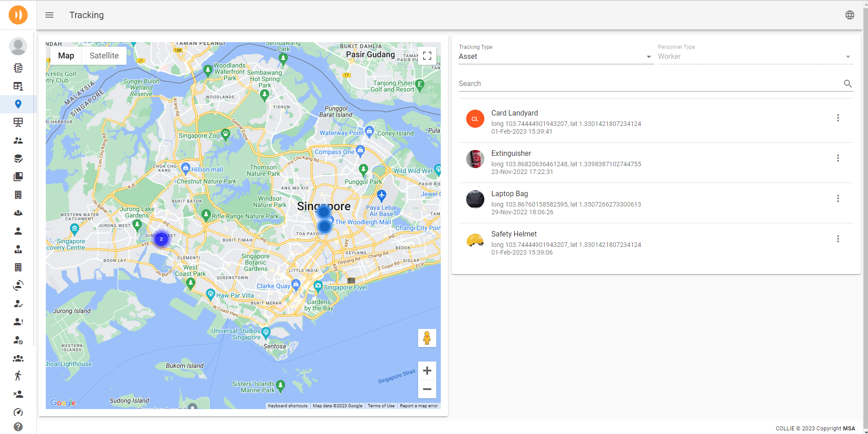This screenshot has width=868, height=434.
Task: Open the group-of-three sidebar icon
Action: click(x=18, y=358)
